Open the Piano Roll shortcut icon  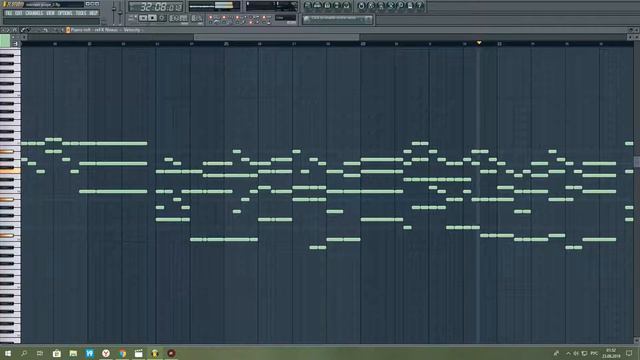327,5
